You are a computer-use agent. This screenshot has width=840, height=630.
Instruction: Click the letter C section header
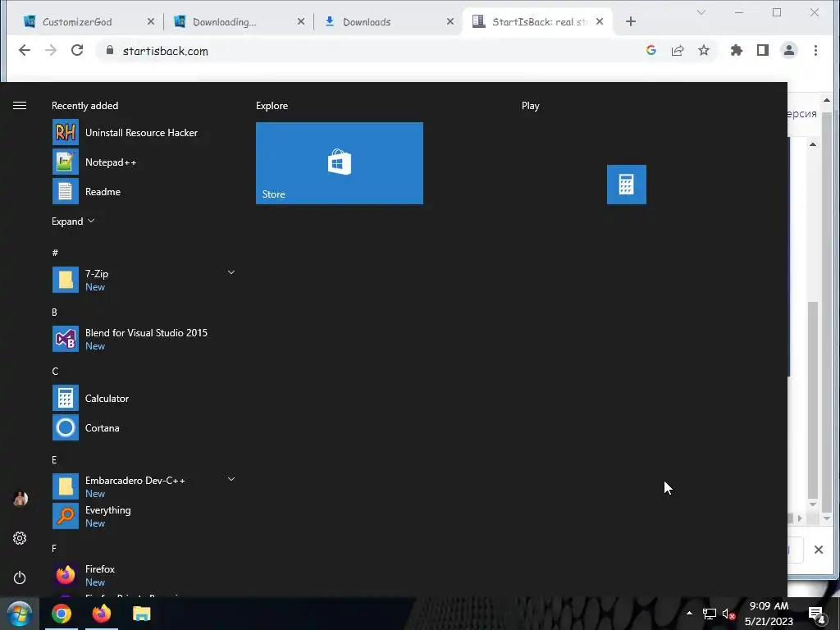pos(55,372)
